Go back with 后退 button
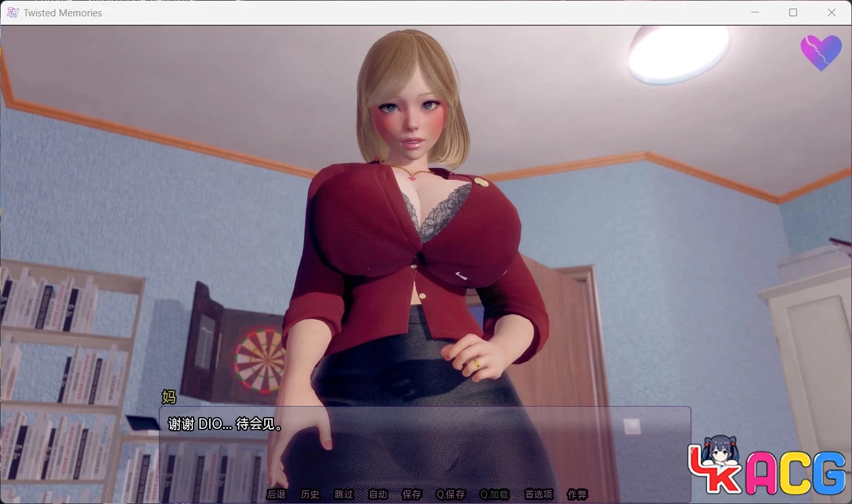852x504 pixels. pyautogui.click(x=276, y=494)
